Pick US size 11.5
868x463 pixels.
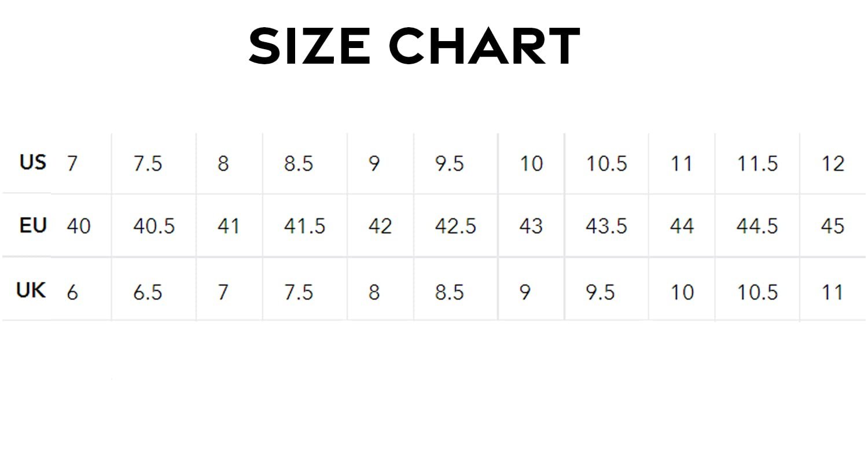click(x=757, y=164)
